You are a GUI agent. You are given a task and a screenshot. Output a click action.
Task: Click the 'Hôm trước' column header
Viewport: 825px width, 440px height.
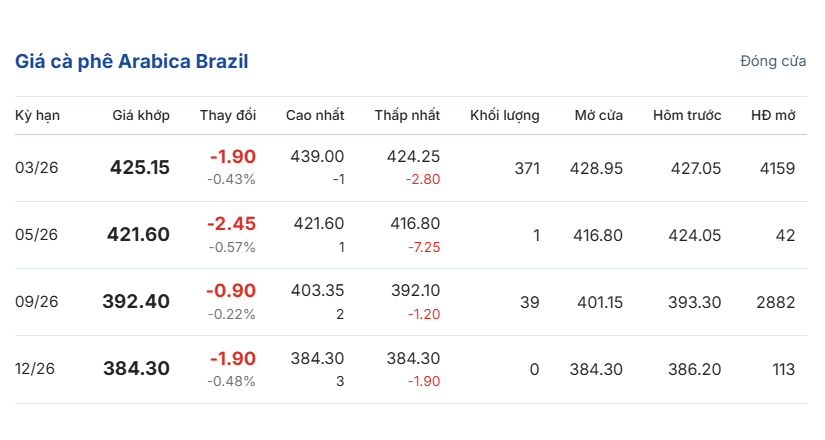(687, 115)
